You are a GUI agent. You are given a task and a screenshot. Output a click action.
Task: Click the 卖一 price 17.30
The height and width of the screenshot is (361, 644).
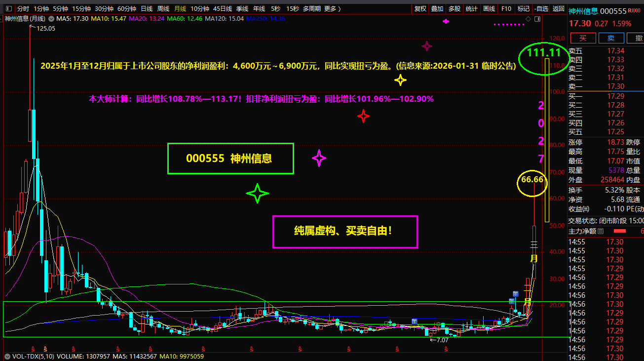coord(615,86)
